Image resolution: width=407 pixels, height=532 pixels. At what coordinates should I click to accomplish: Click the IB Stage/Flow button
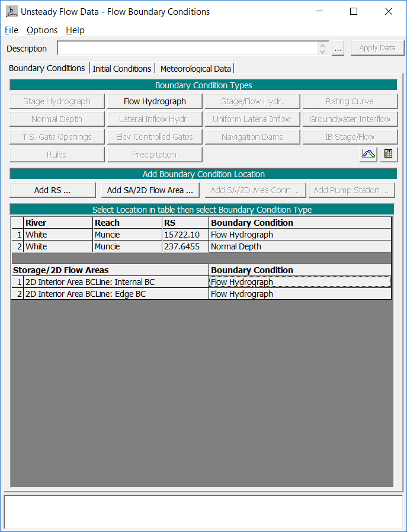click(350, 137)
